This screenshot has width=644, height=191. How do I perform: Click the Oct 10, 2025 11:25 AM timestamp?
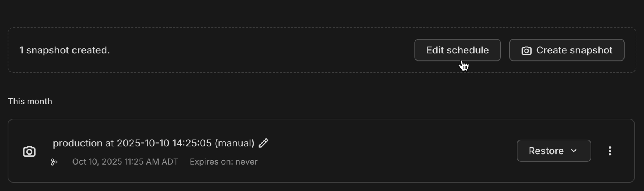(125, 162)
